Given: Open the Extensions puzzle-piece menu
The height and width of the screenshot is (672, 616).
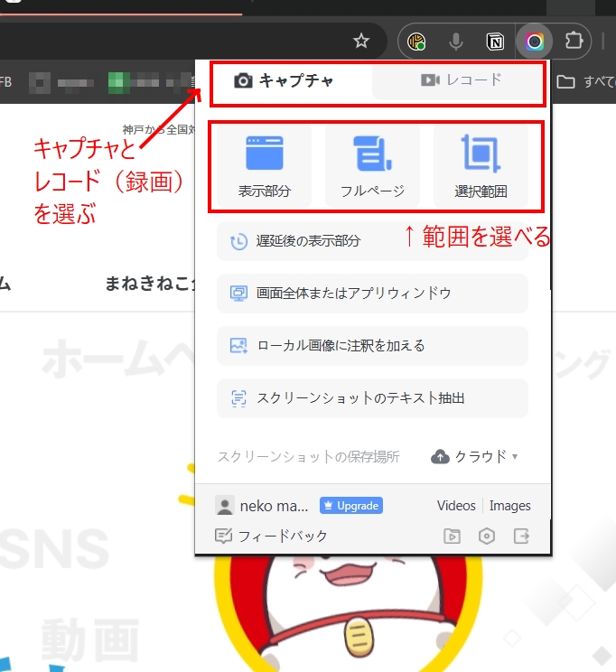Looking at the screenshot, I should [x=574, y=42].
